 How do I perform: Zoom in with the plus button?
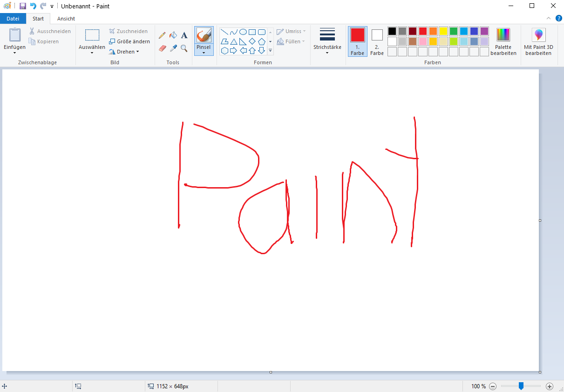(x=550, y=386)
